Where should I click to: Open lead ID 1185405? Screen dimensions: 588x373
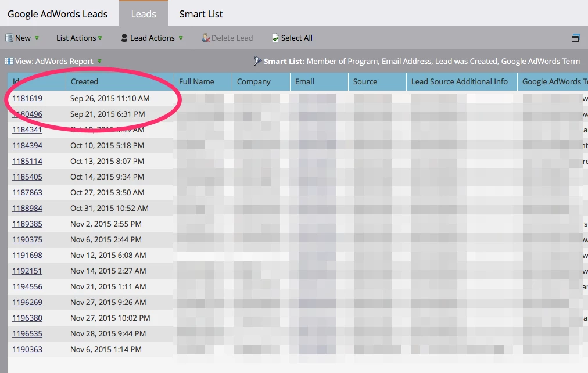coord(27,177)
